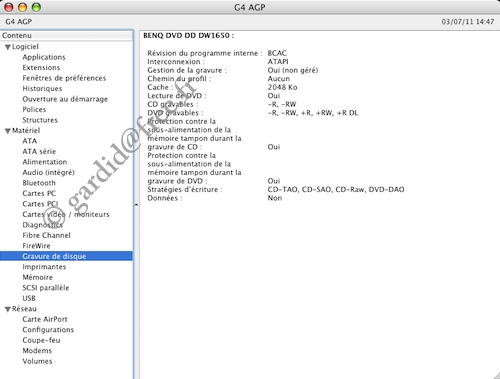Collapse the Réseau section triangle
This screenshot has width=500, height=379.
pyautogui.click(x=8, y=309)
